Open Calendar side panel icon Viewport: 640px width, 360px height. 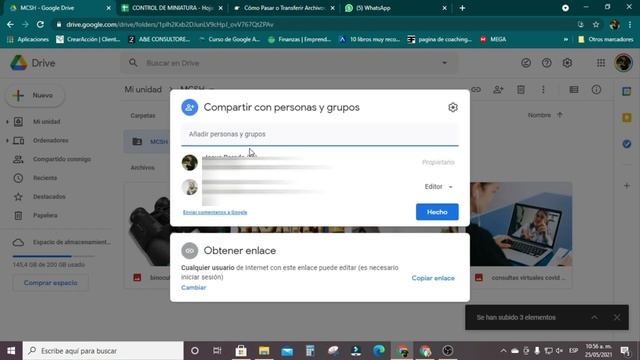(x=627, y=91)
